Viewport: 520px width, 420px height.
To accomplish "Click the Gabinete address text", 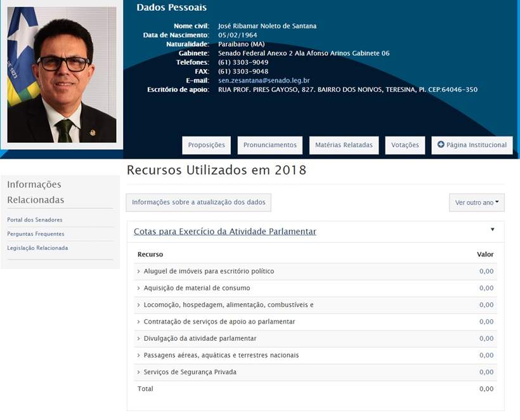I will tap(304, 53).
